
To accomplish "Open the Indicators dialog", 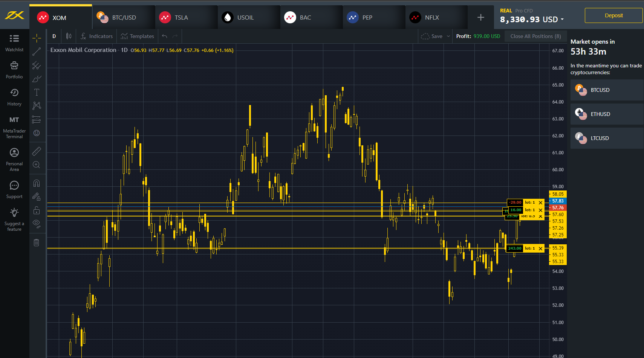I will [x=97, y=36].
